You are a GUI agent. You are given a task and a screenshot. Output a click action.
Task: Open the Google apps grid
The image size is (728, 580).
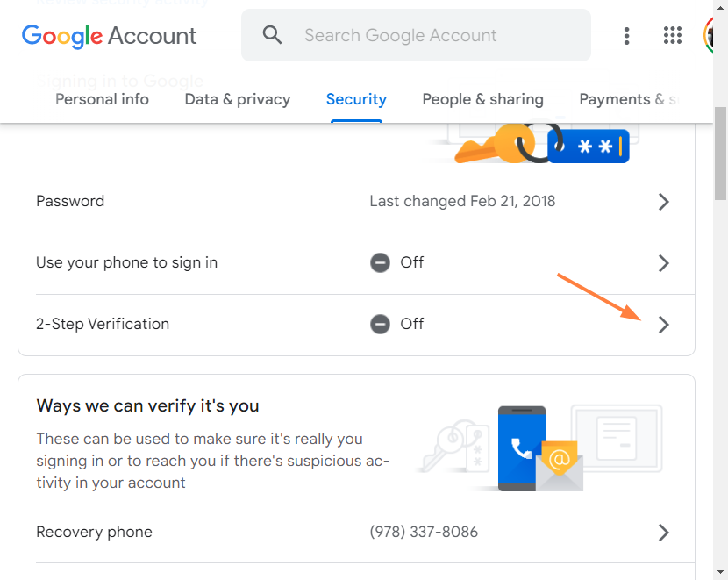coord(673,36)
